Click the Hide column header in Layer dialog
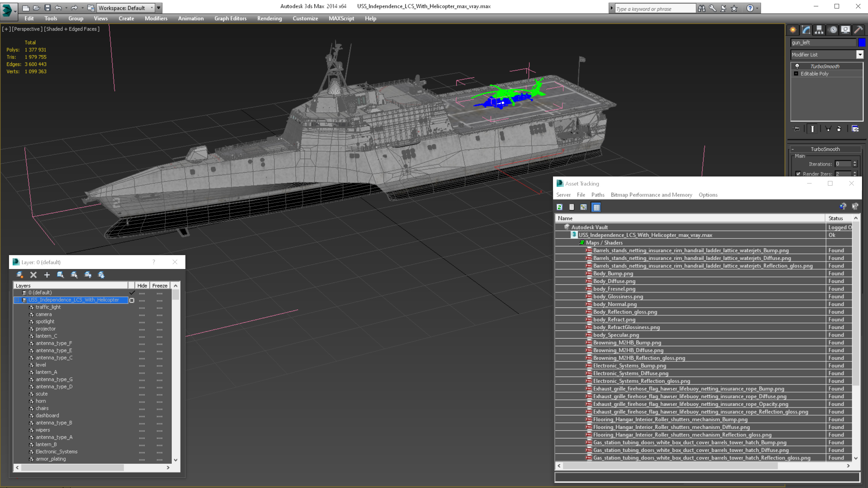This screenshot has width=868, height=488. (x=142, y=286)
